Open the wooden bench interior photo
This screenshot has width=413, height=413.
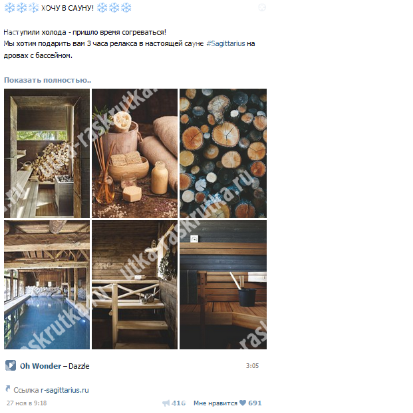(x=135, y=284)
